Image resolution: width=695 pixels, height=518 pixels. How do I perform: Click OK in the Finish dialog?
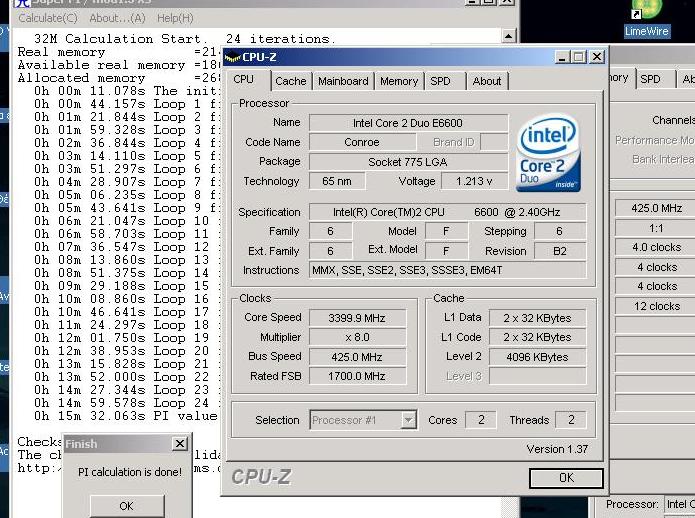(127, 506)
